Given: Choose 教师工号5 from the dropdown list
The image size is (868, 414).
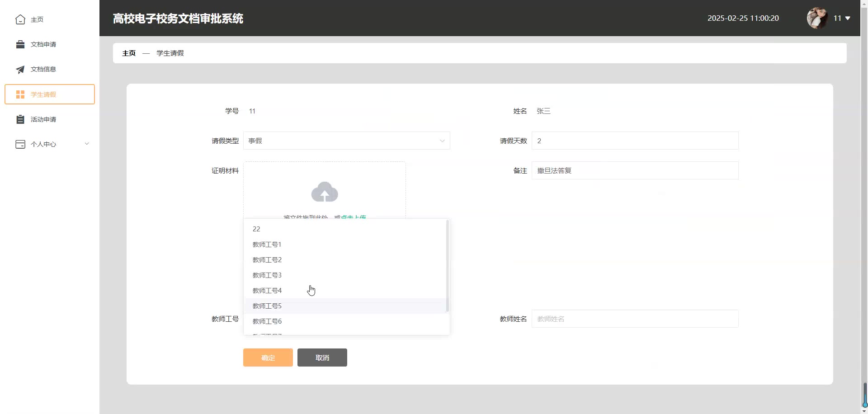Looking at the screenshot, I should tap(346, 306).
